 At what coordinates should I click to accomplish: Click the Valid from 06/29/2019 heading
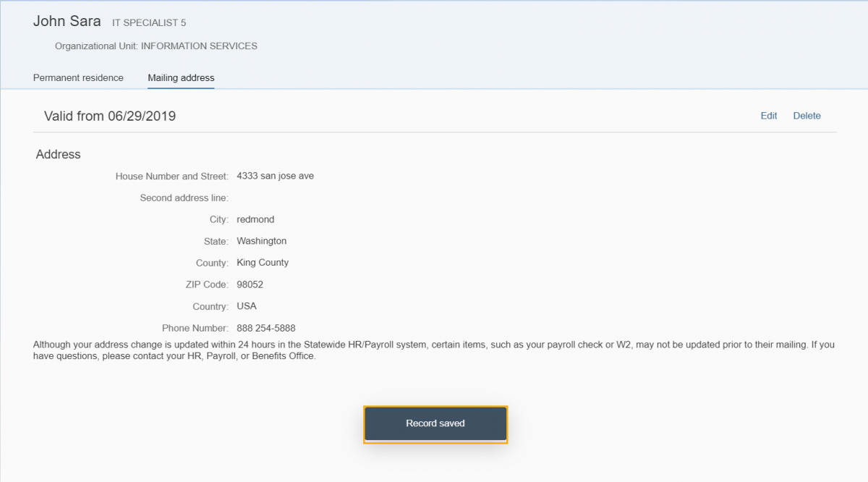tap(110, 116)
